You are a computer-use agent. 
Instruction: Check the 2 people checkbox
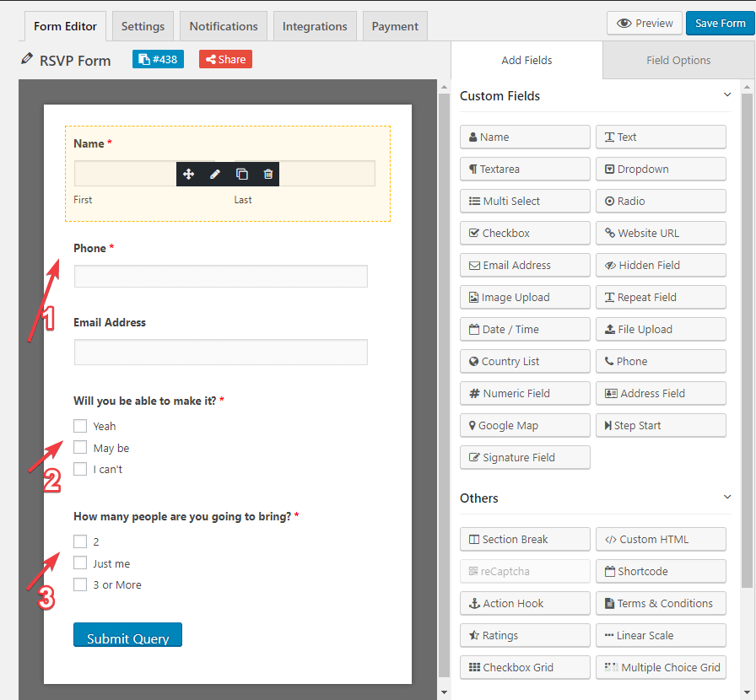[80, 541]
